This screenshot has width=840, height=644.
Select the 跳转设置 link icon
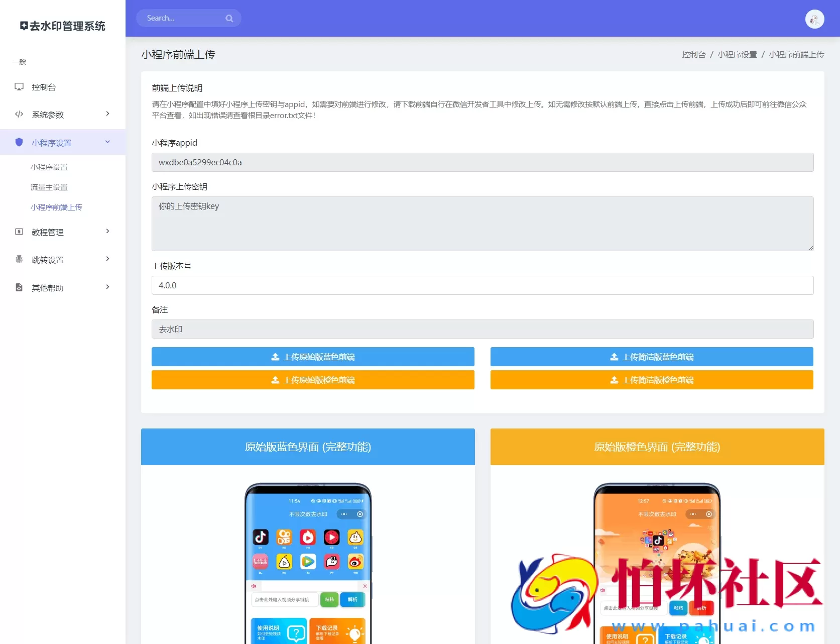coord(19,259)
